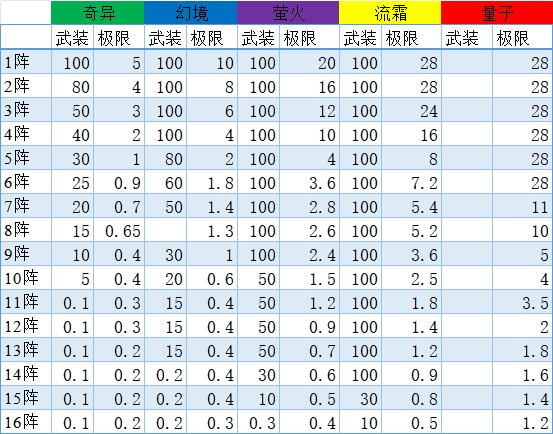Select 幻境 极限 value 10 in row 1阵
The width and height of the screenshot is (553, 434).
pos(212,62)
